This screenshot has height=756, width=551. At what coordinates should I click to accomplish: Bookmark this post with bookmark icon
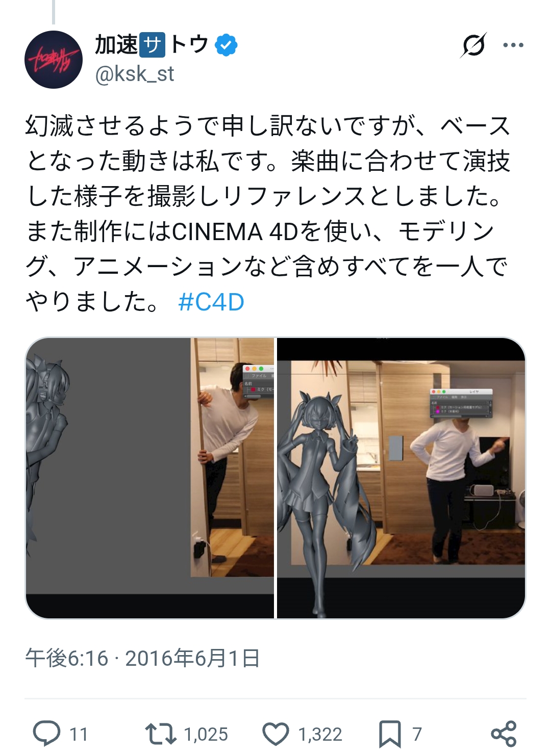click(390, 734)
